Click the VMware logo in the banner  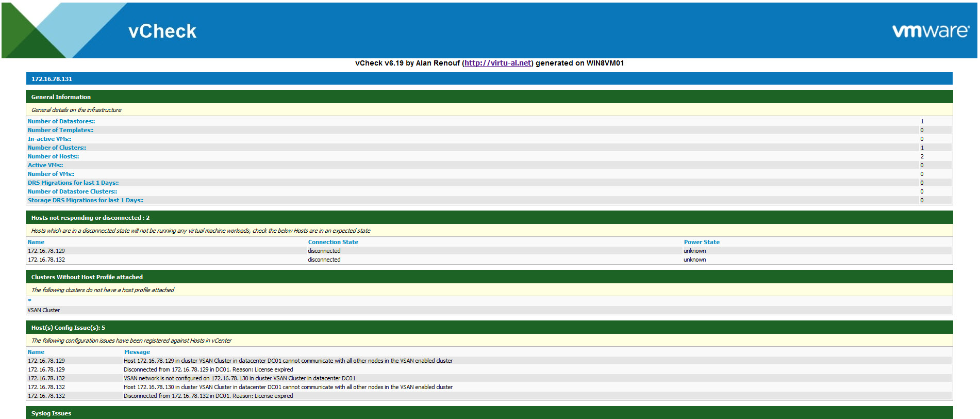931,31
